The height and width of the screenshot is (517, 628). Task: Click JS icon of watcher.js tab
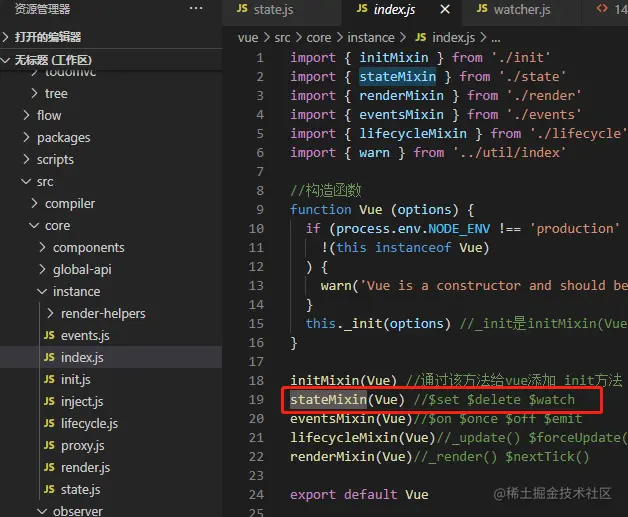click(482, 8)
